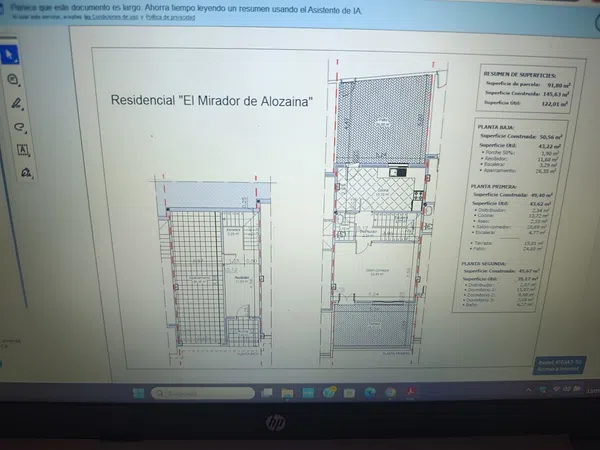Pick the Highlighter pen tool
Image resolution: width=600 pixels, height=450 pixels.
tap(16, 103)
